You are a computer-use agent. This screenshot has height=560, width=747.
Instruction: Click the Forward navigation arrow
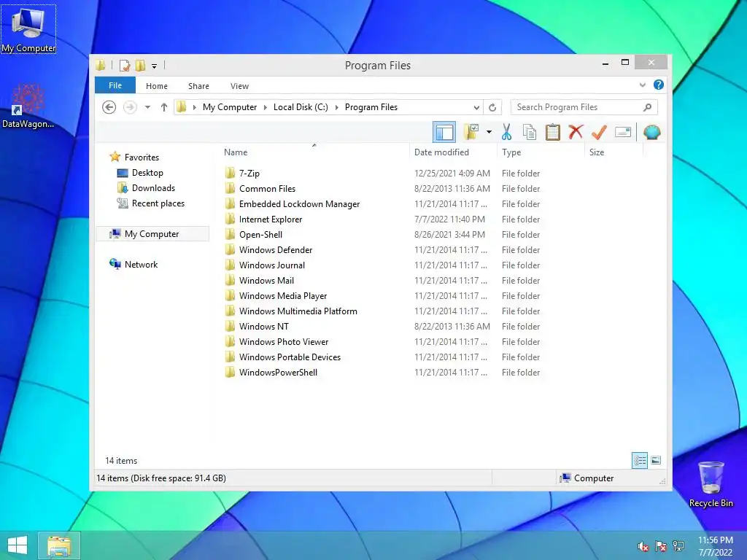click(130, 107)
